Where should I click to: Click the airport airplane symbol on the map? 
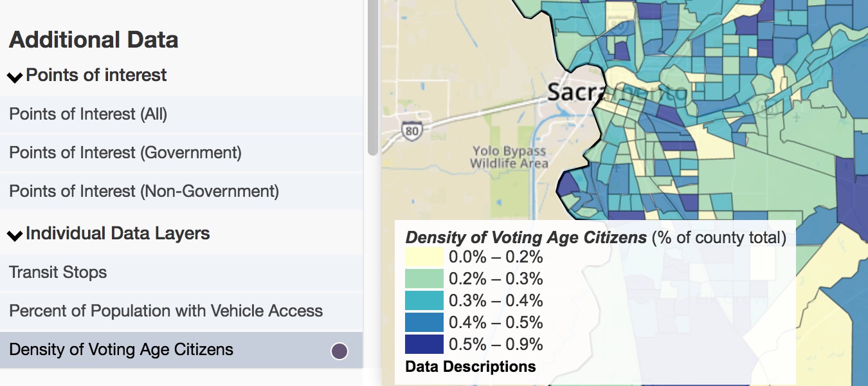click(797, 118)
